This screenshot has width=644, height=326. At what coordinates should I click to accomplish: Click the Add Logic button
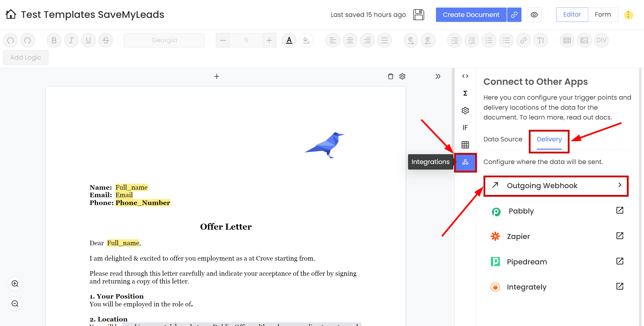coord(26,57)
